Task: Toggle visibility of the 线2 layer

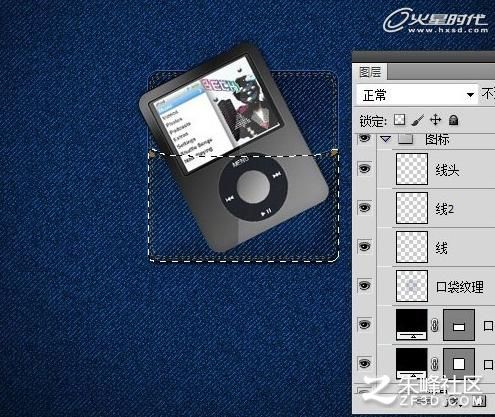Action: [x=364, y=207]
